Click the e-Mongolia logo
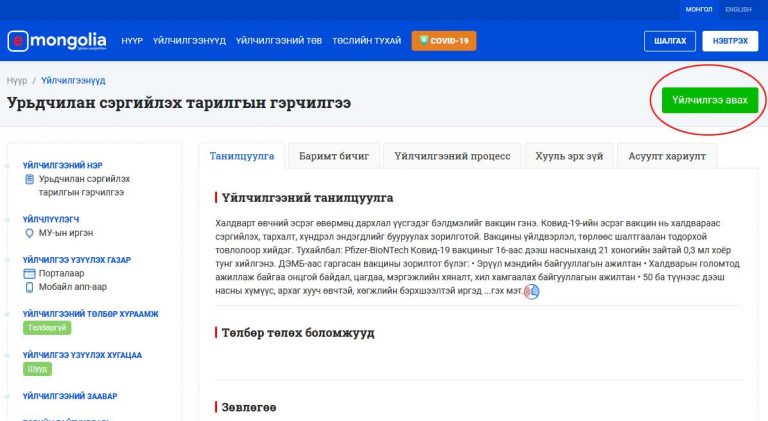This screenshot has width=768, height=421. [57, 41]
